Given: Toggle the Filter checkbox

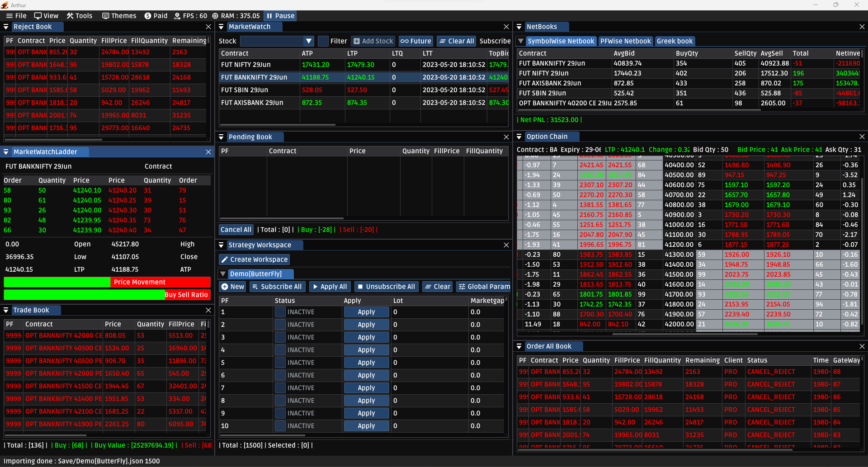Looking at the screenshot, I should coord(323,41).
